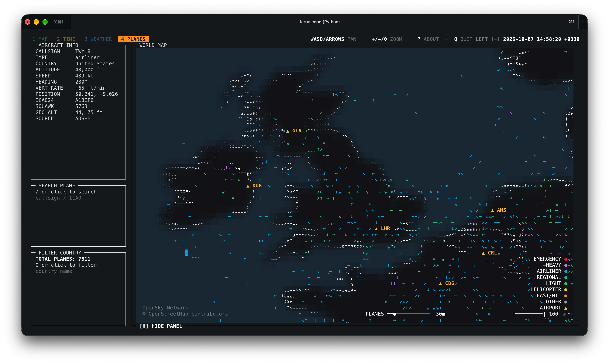Click the ADS-B source value
609x364 pixels.
point(83,118)
